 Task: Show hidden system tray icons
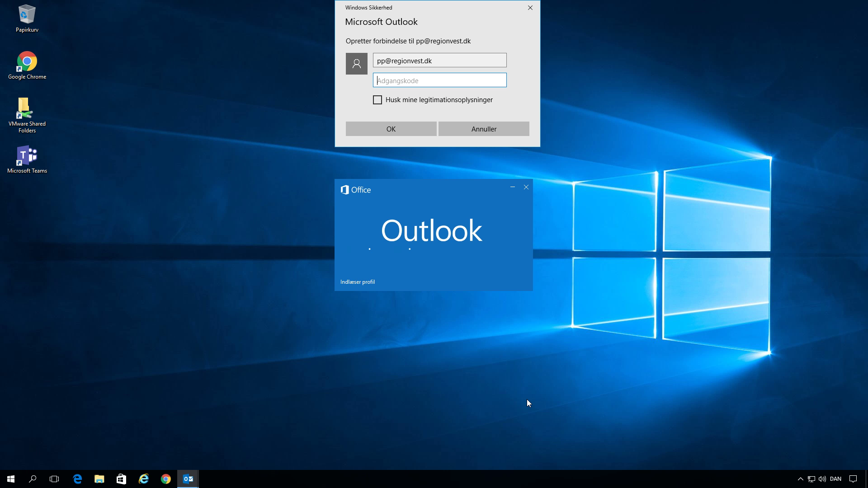801,479
